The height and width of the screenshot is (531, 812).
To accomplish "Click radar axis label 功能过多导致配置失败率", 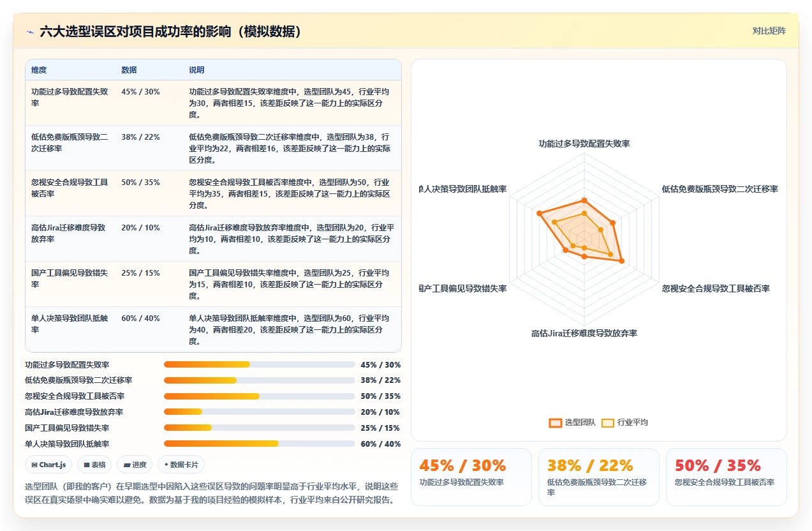I will 584,144.
